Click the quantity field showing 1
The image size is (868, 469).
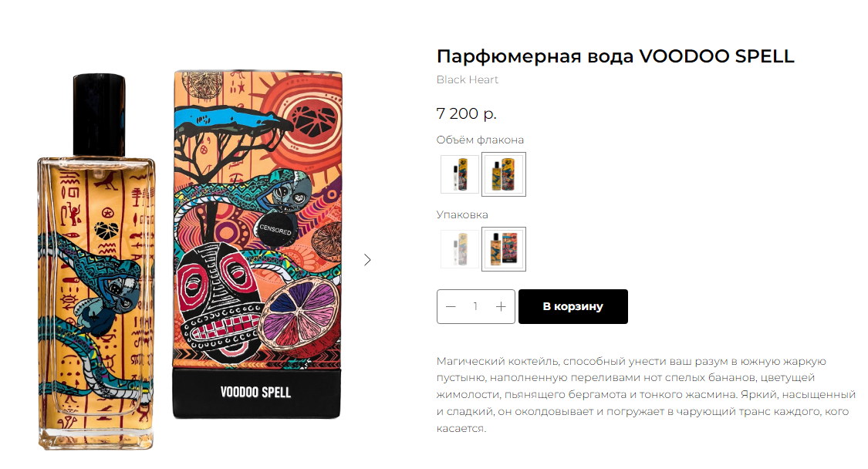[475, 306]
